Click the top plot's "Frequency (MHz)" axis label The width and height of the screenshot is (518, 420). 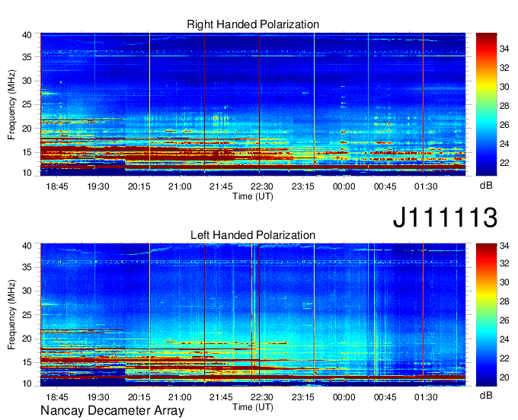[11, 104]
